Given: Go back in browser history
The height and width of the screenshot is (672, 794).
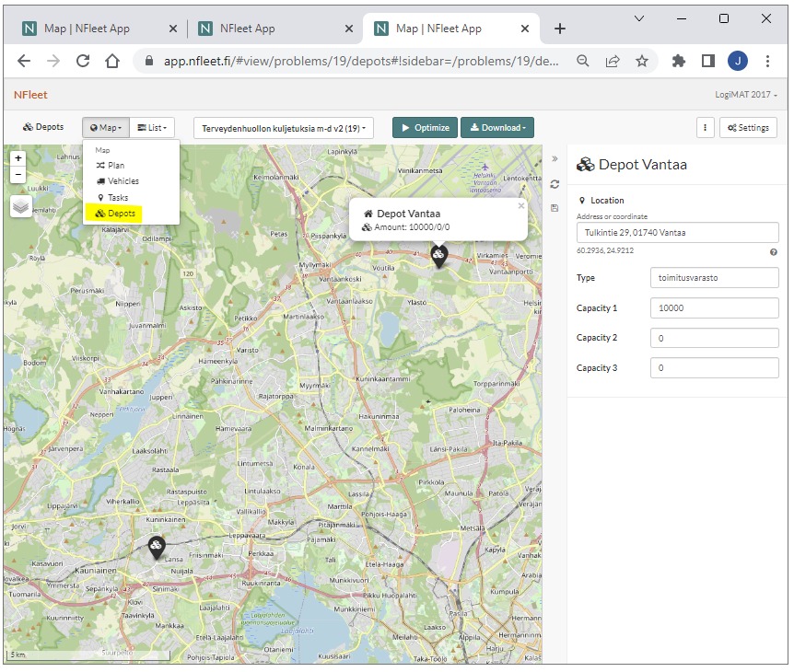Looking at the screenshot, I should click(x=24, y=62).
